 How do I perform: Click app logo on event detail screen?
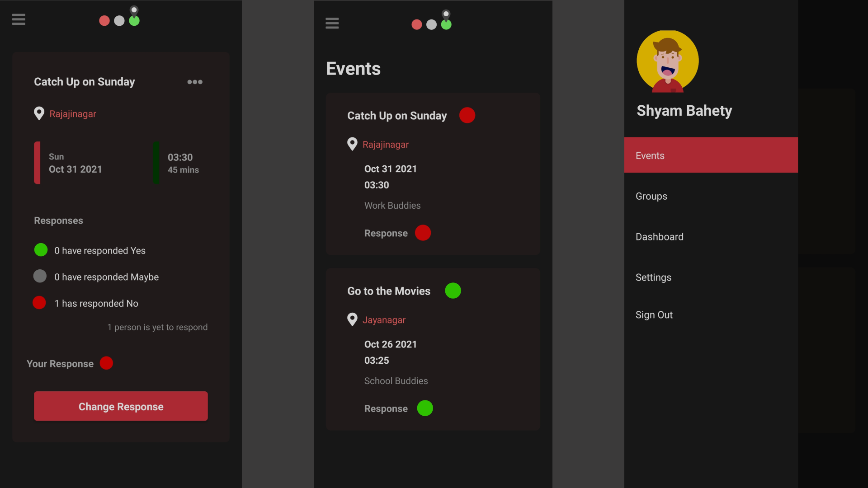pyautogui.click(x=119, y=17)
